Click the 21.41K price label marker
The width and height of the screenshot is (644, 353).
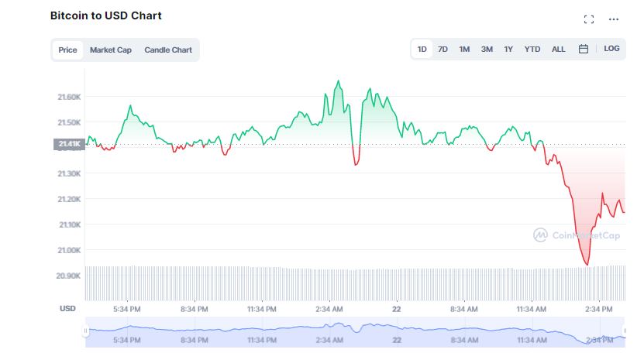pyautogui.click(x=70, y=144)
